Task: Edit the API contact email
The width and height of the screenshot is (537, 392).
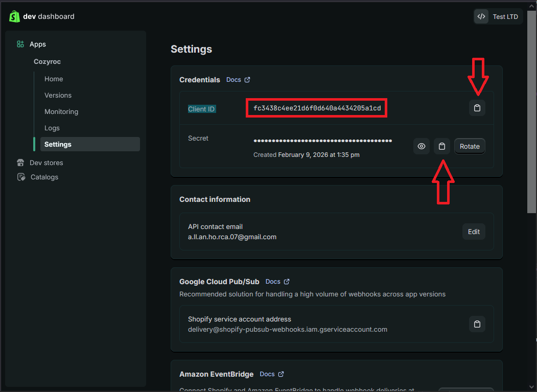Action: click(x=474, y=232)
